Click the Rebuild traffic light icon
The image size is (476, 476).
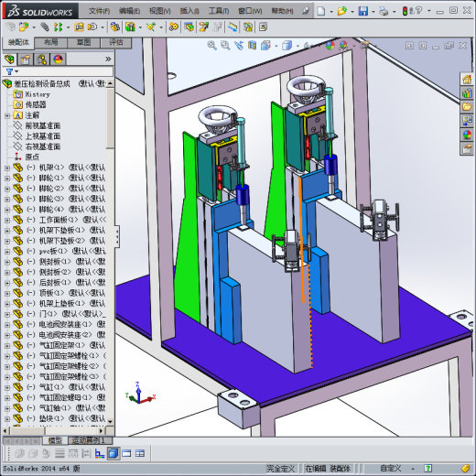click(x=405, y=11)
